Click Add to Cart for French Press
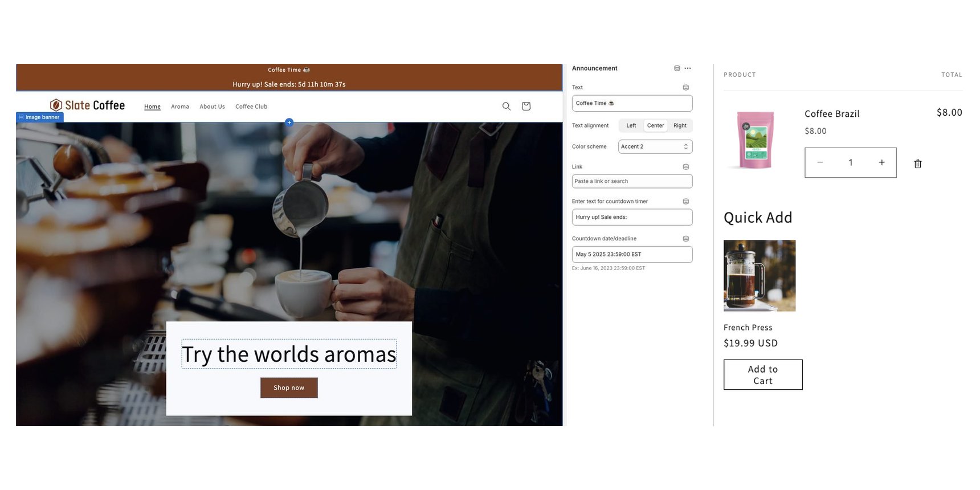 tap(763, 375)
